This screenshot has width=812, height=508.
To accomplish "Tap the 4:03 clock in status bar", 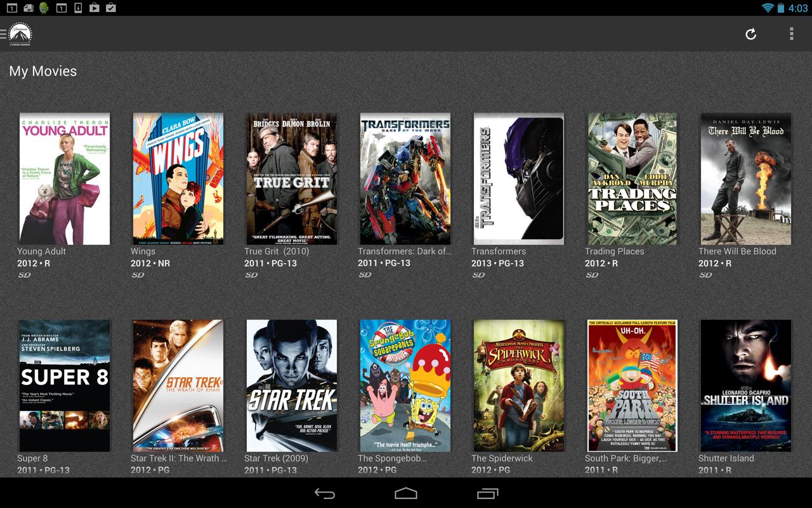I will [x=797, y=8].
